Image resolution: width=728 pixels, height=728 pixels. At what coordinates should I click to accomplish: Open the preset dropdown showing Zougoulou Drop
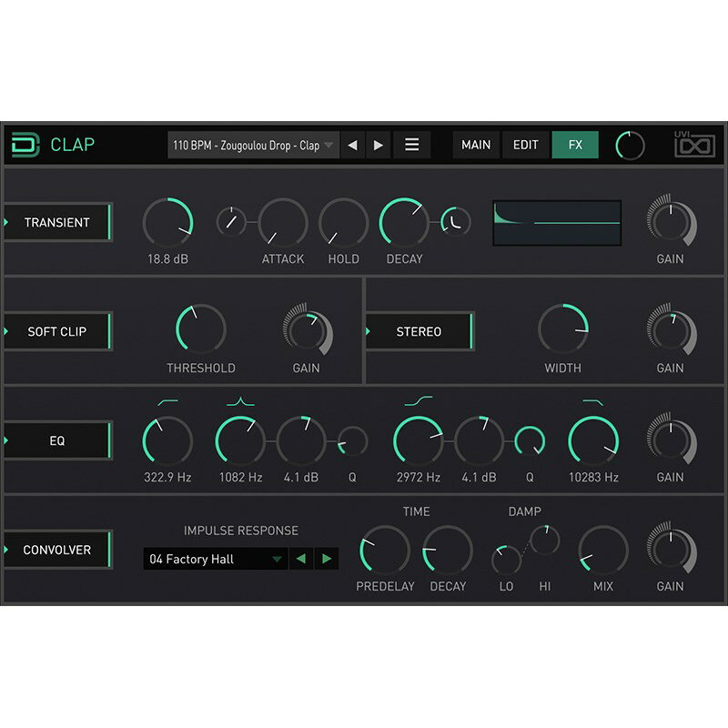coord(253,145)
